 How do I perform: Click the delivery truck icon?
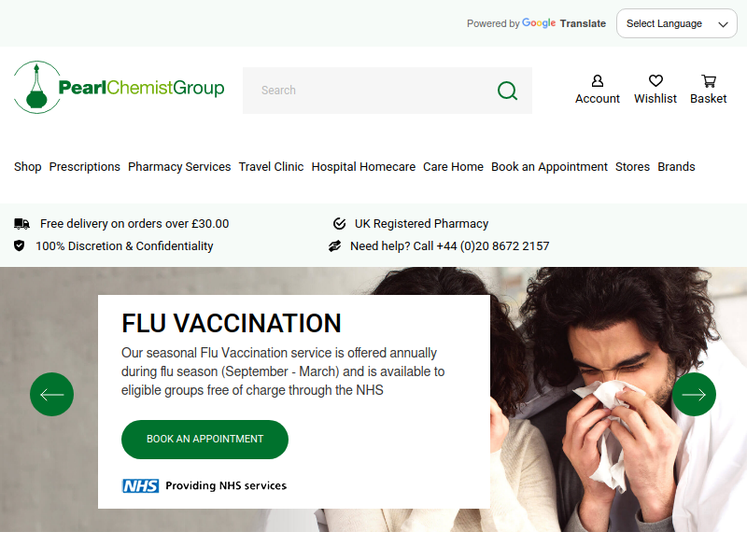[21, 224]
